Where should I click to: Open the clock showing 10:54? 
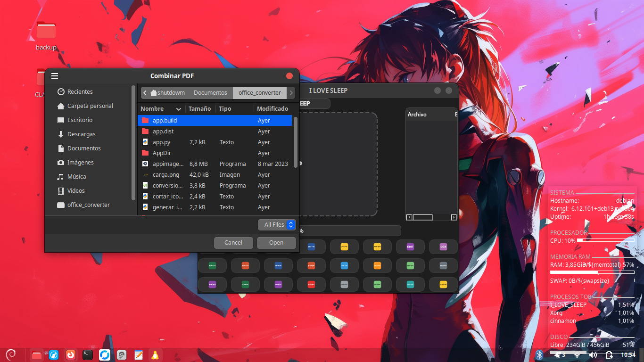click(628, 355)
